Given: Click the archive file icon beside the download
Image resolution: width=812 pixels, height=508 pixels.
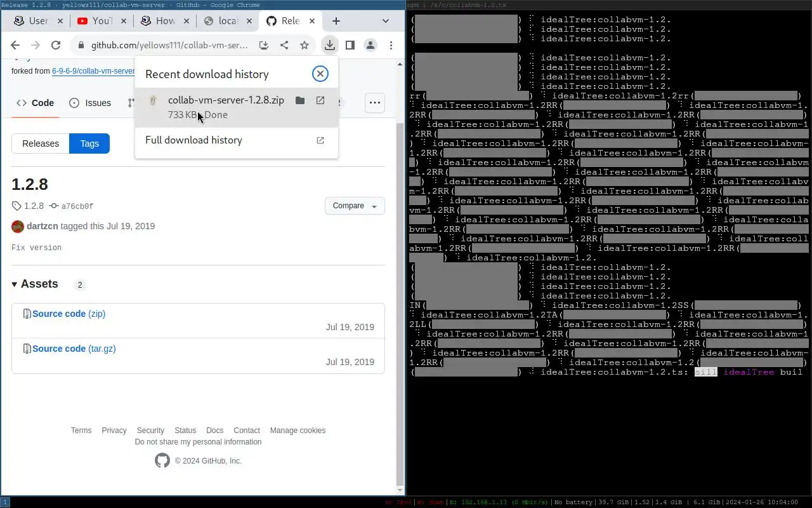Looking at the screenshot, I should click(x=153, y=101).
